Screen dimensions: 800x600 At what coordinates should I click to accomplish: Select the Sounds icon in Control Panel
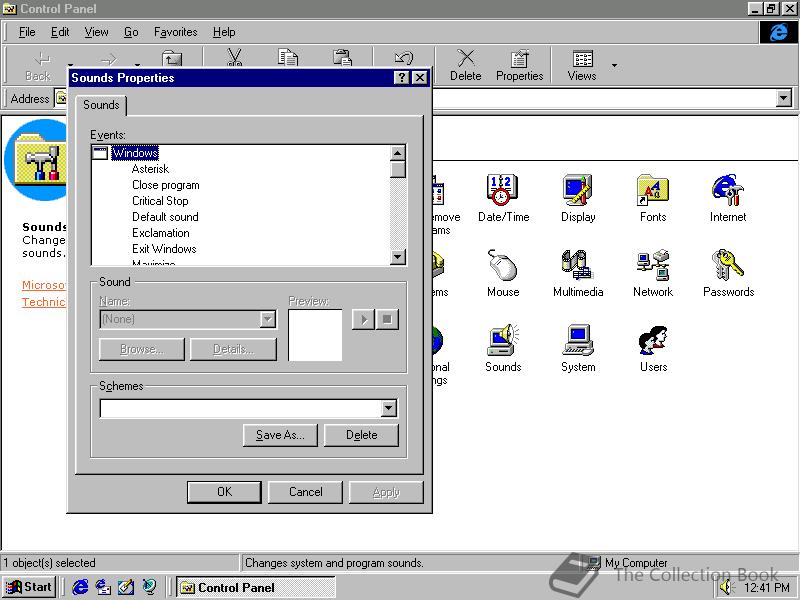(503, 347)
